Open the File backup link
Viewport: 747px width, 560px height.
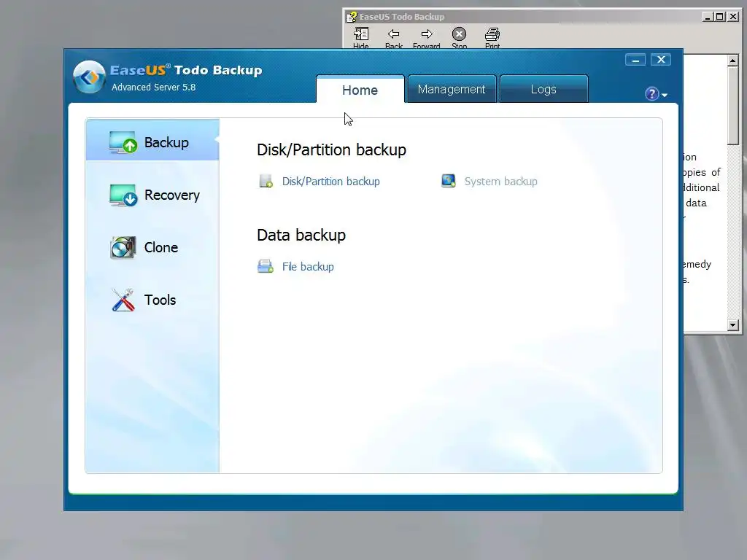[308, 267]
